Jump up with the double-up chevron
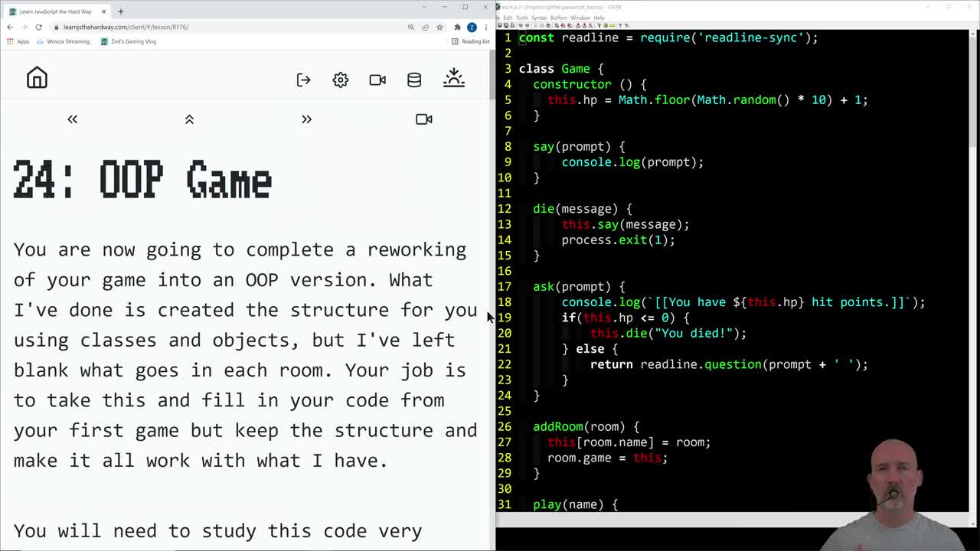This screenshot has width=980, height=551. [189, 119]
